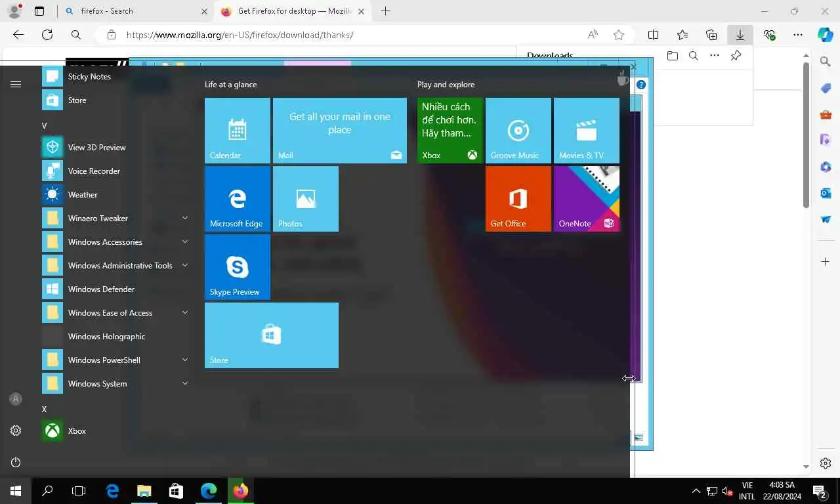
Task: Open the Copilot sidebar button
Action: point(826,35)
